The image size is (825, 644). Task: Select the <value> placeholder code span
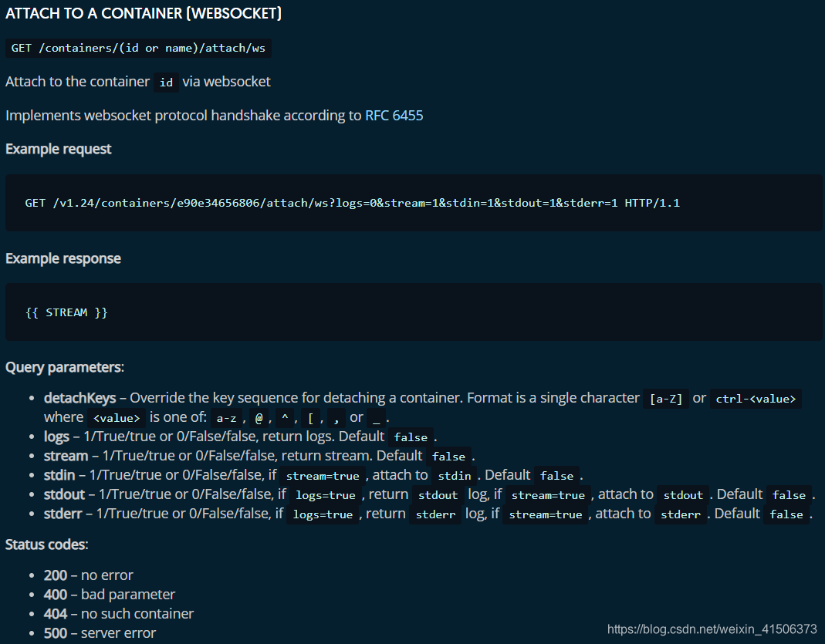coord(116,417)
